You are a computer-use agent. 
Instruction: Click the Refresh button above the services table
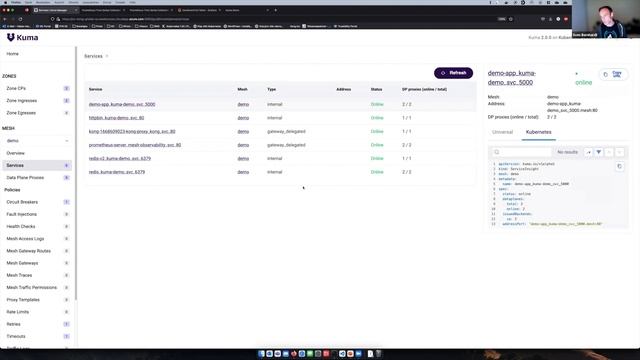(x=453, y=73)
